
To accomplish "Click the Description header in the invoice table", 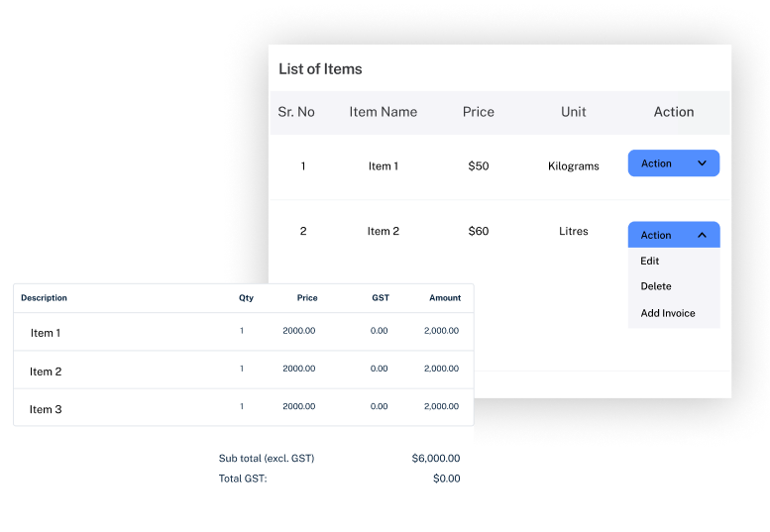I will pyautogui.click(x=44, y=298).
